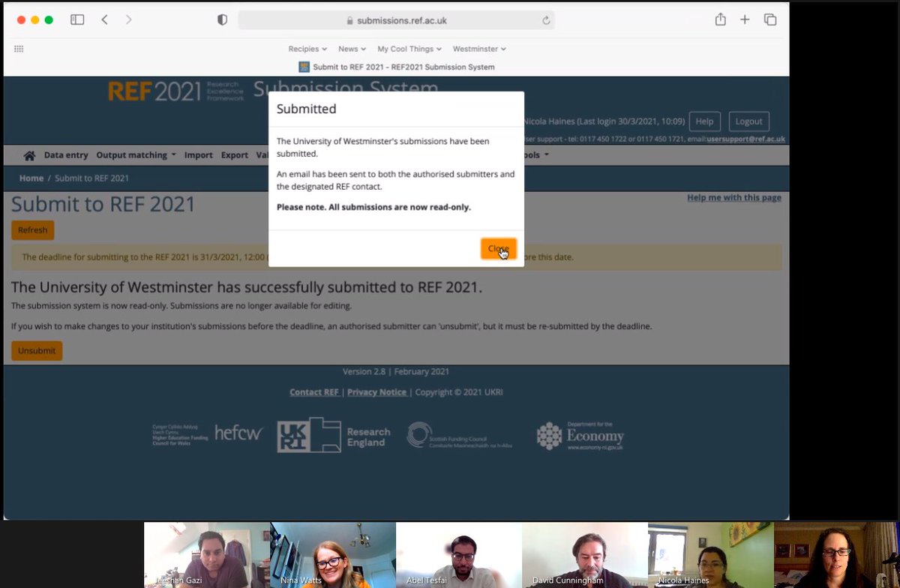
Task: Click 'Version 2.8 | February 2021' text
Action: 396,372
